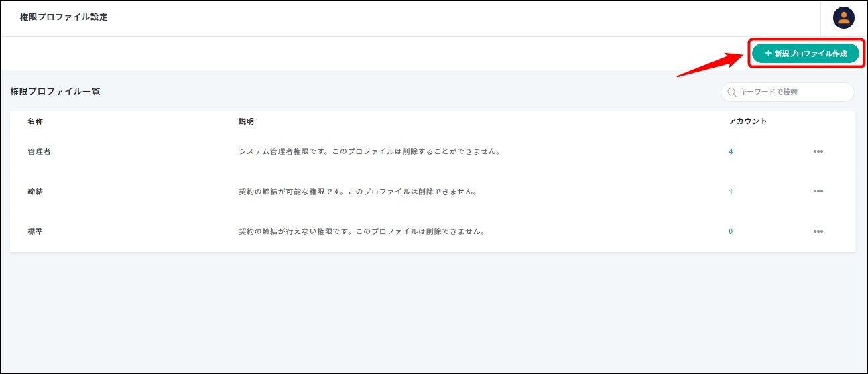
Task: Open the three-dot menu for 締結 row
Action: (818, 192)
